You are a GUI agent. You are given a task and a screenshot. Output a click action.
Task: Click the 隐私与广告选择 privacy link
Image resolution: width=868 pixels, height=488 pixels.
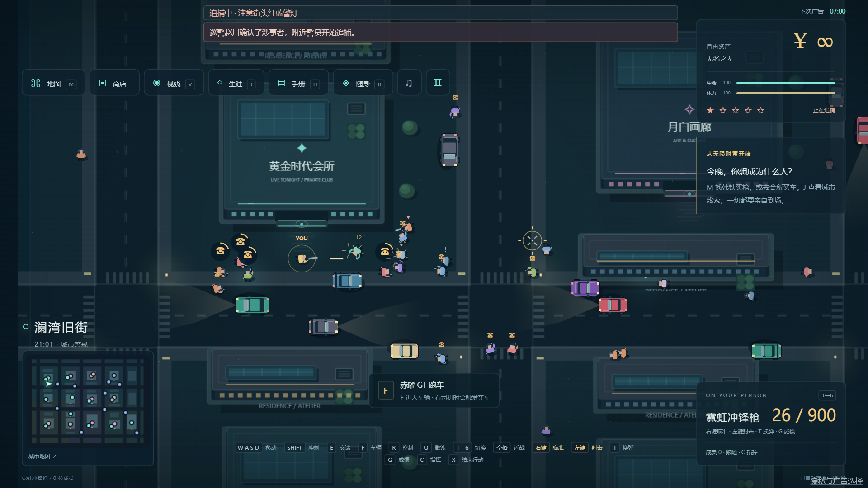coord(836,481)
